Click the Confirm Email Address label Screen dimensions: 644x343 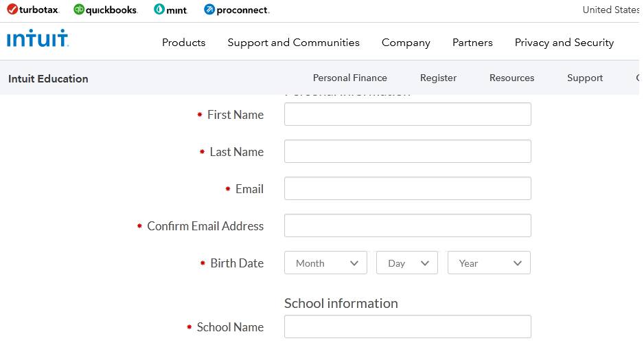pos(205,225)
